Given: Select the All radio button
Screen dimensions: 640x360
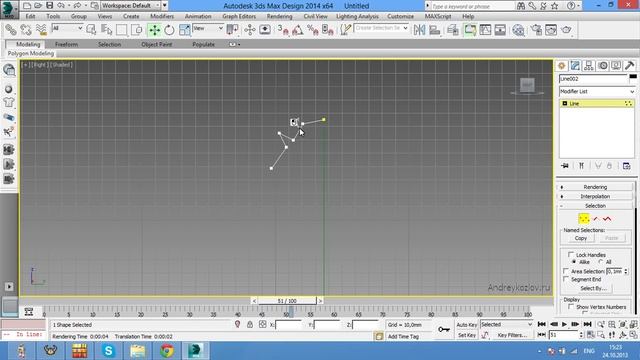Looking at the screenshot, I should click(601, 262).
